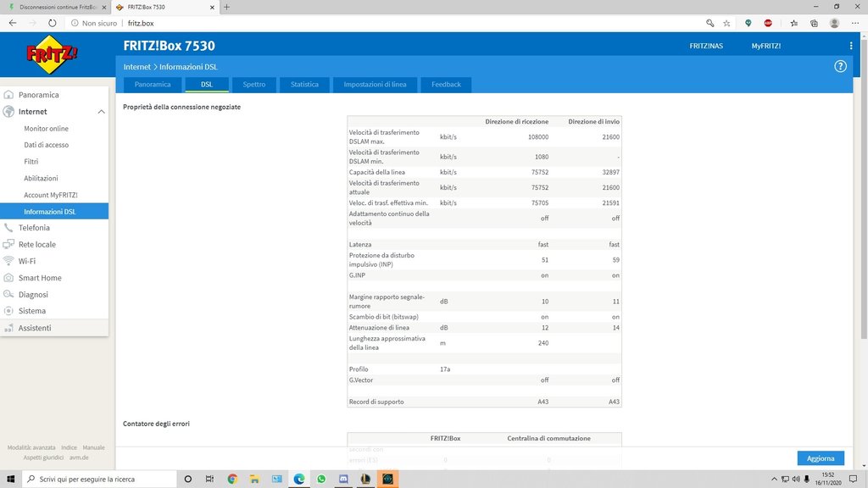Screen dimensions: 868x488
Task: Reload the page with refresh icon
Action: [52, 23]
